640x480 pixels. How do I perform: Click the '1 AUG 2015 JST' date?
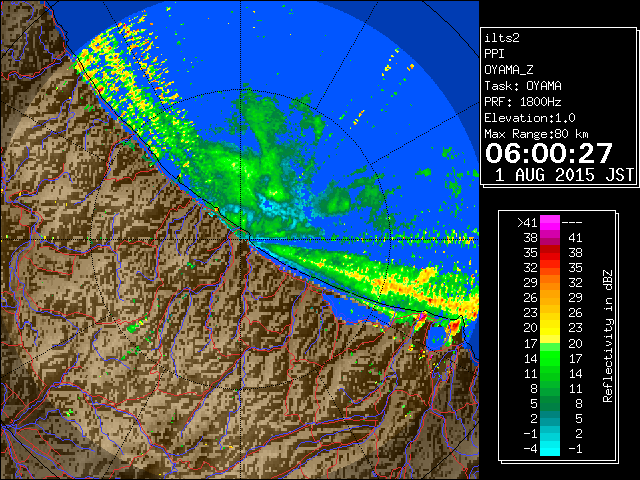(564, 175)
